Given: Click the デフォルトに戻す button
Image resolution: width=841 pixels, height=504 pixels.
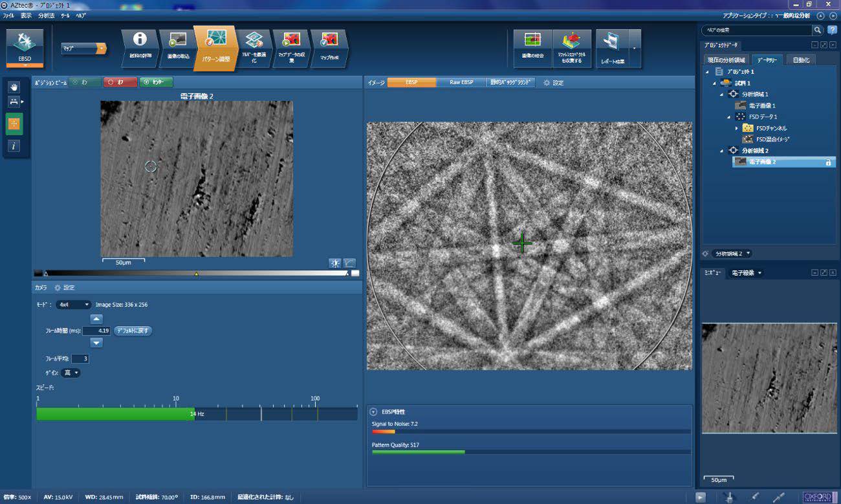Looking at the screenshot, I should (x=133, y=331).
